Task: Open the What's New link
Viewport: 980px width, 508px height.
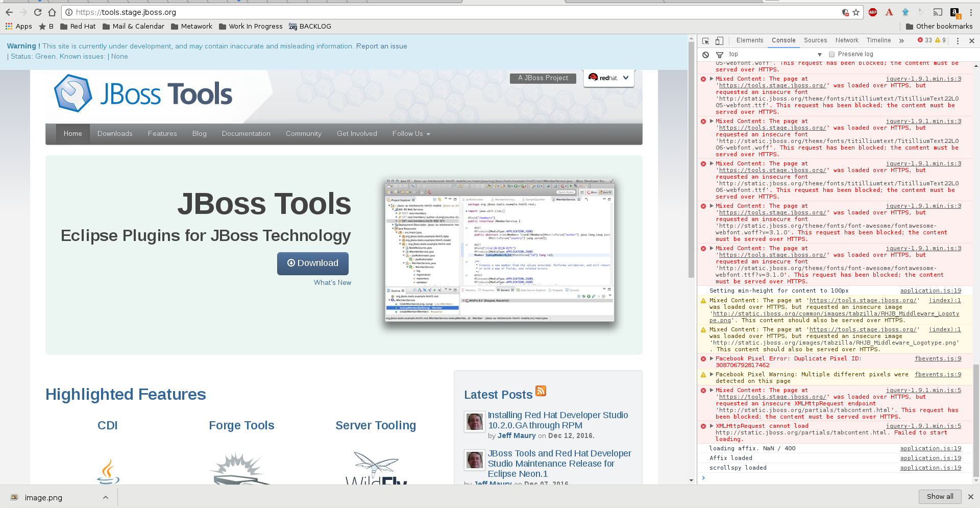Action: tap(332, 283)
